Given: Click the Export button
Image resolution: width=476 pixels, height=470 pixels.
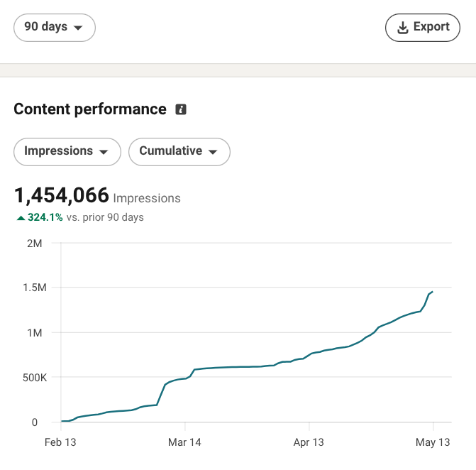Looking at the screenshot, I should click(x=423, y=28).
